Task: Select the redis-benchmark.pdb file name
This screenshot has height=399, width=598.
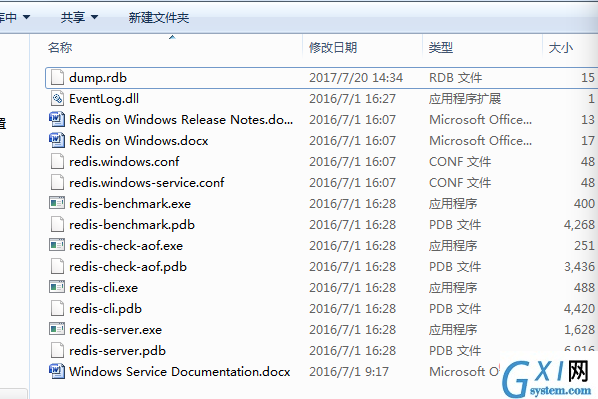Action: 132,225
